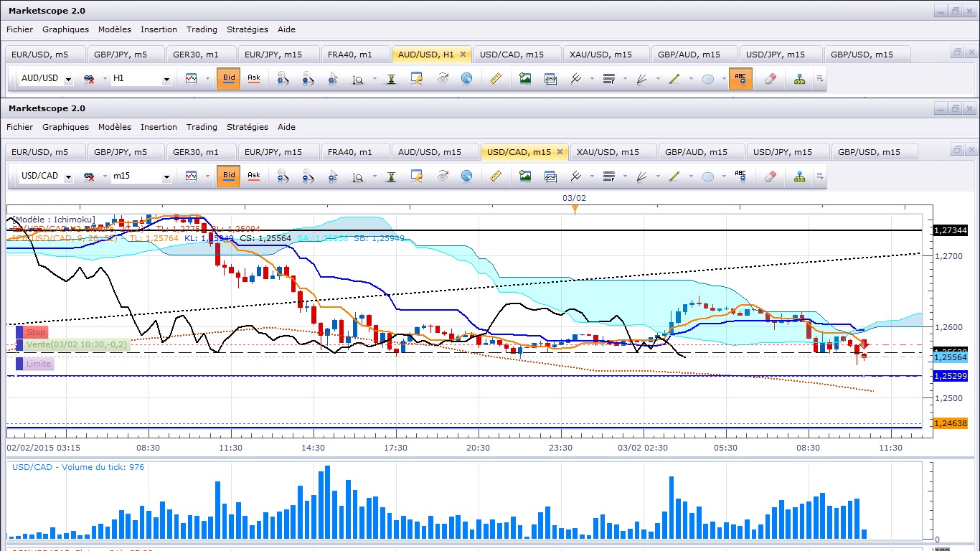Select the eraser tool in USD/CAD toolbar

(771, 176)
